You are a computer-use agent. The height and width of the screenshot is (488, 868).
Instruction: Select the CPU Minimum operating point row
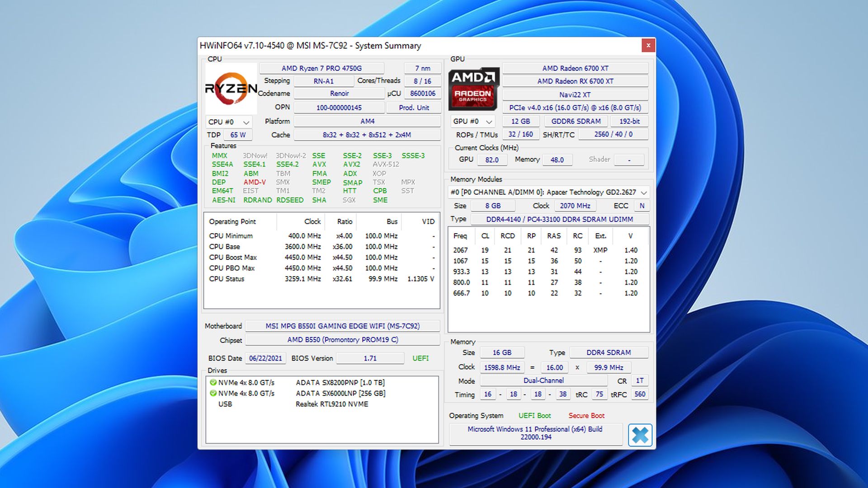point(321,236)
